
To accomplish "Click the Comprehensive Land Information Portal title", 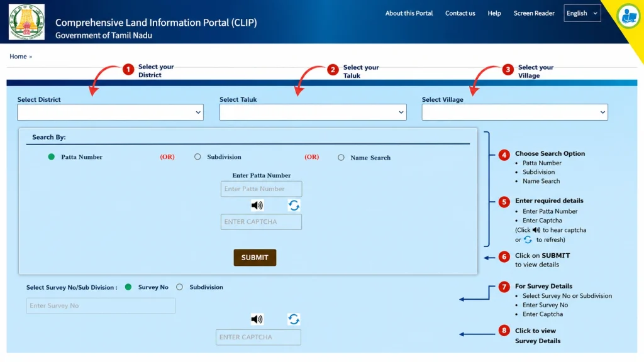I will (x=156, y=22).
